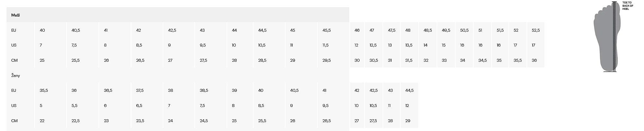Viewport: 644px width, 131px height.
Task: Select the 34,5 cm men's length cell
Action: (x=482, y=60)
